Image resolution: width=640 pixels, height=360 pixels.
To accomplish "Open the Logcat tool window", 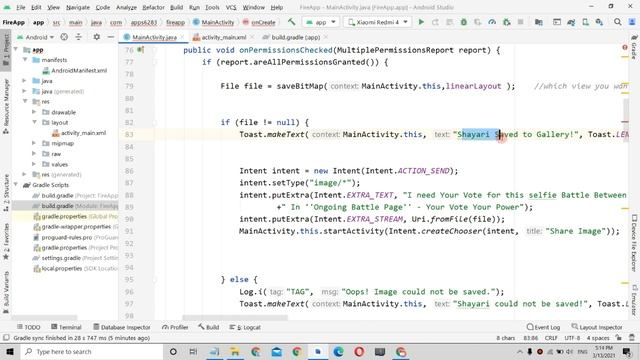I will (x=245, y=327).
